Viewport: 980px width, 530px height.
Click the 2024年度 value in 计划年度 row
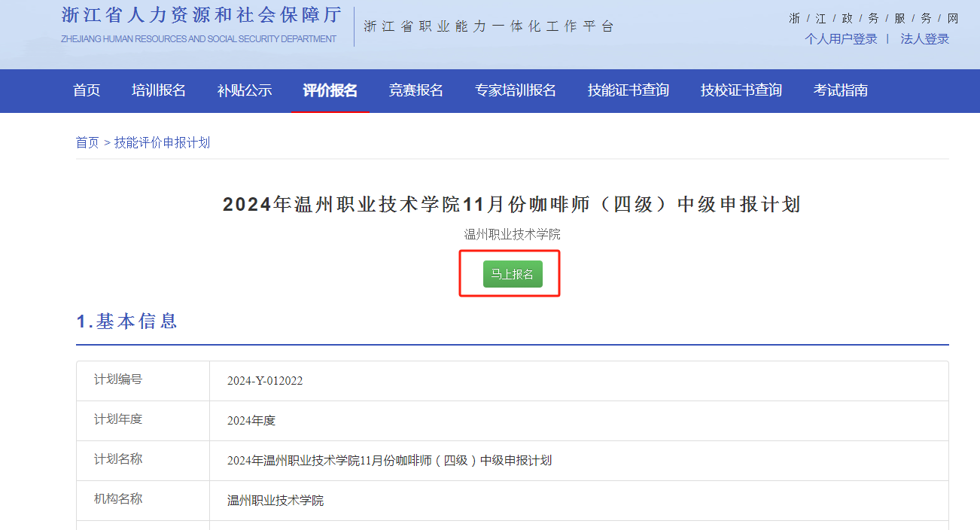click(x=251, y=421)
